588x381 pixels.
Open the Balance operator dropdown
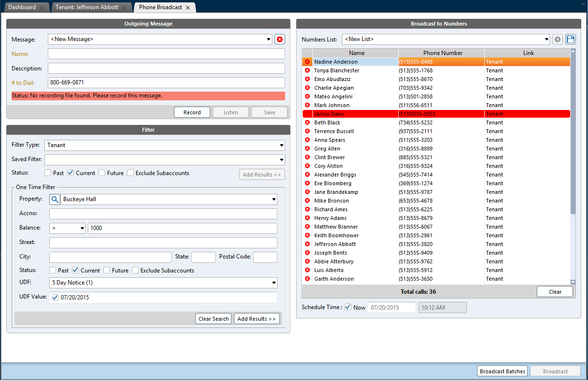pos(67,228)
